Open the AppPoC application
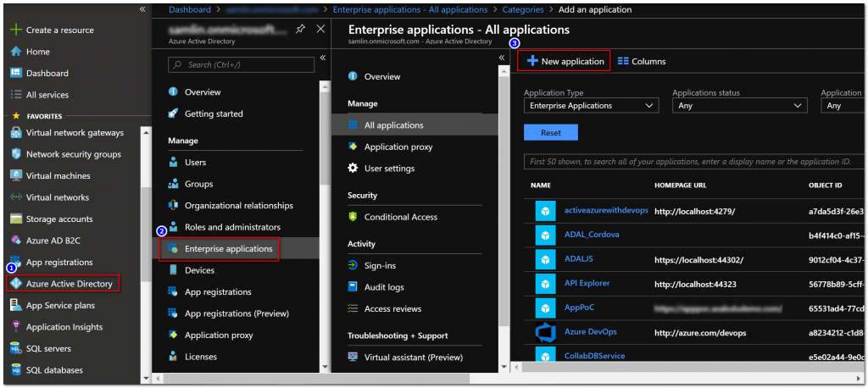The height and width of the screenshot is (388, 868). (x=579, y=308)
